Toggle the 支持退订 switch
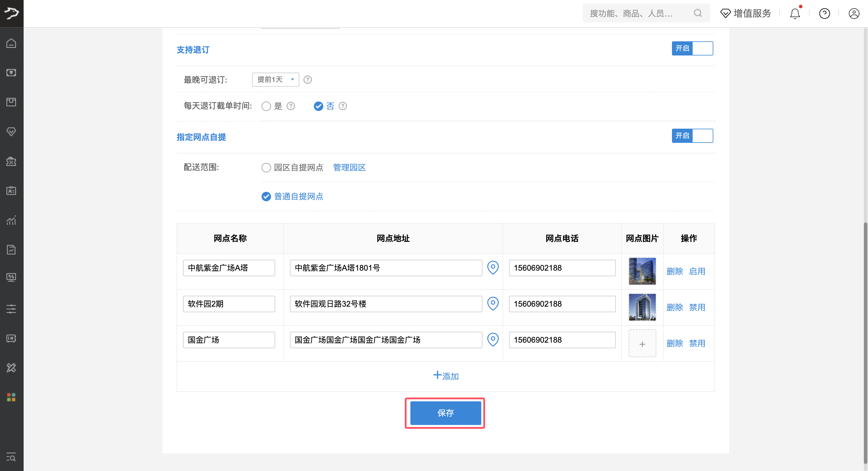The image size is (868, 471). (692, 48)
